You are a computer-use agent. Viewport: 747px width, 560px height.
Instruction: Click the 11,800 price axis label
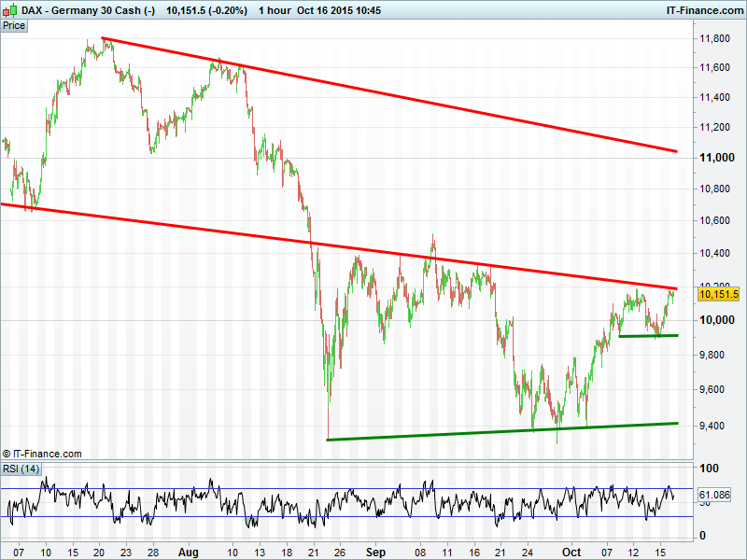(x=714, y=38)
